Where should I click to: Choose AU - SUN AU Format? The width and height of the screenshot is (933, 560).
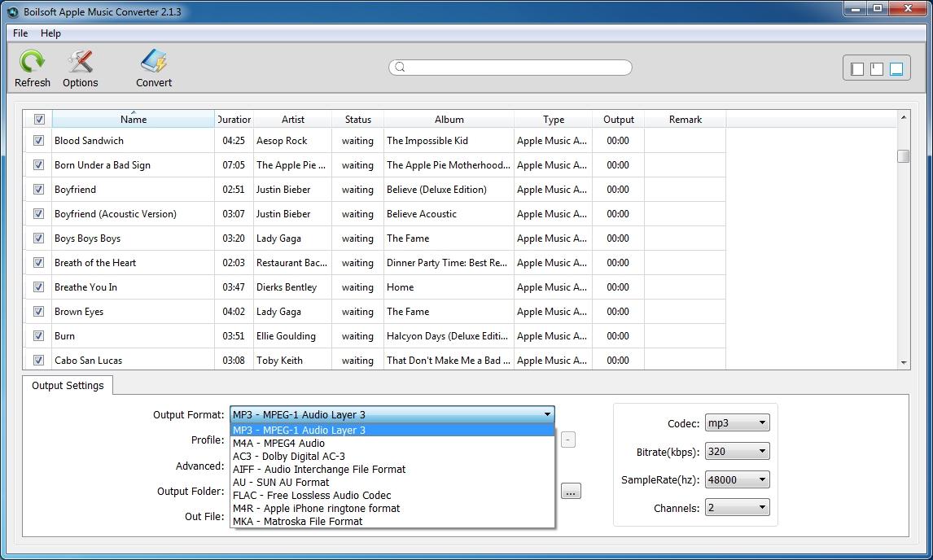point(392,483)
